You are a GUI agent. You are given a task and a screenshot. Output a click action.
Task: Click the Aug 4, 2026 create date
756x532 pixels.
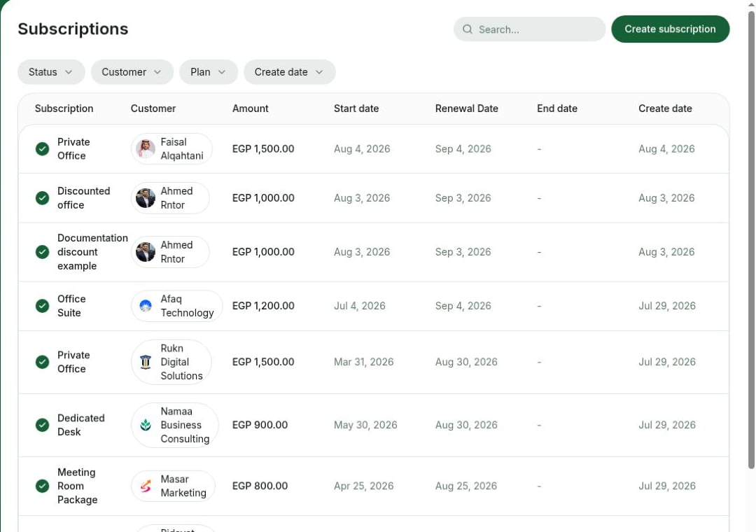(x=666, y=149)
